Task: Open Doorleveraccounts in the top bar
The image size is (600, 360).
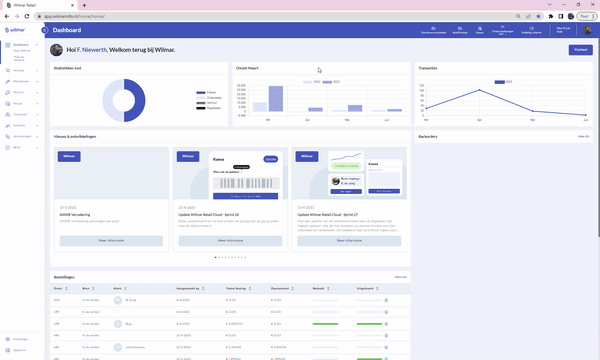Action: coord(434,30)
